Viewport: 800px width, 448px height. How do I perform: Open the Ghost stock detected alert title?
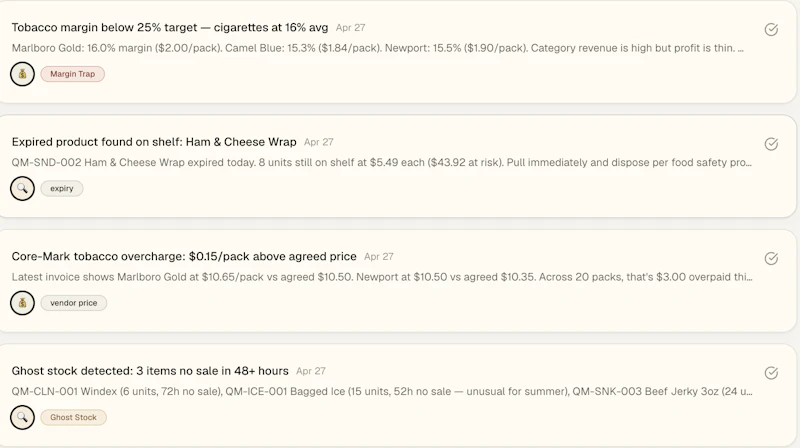(150, 371)
